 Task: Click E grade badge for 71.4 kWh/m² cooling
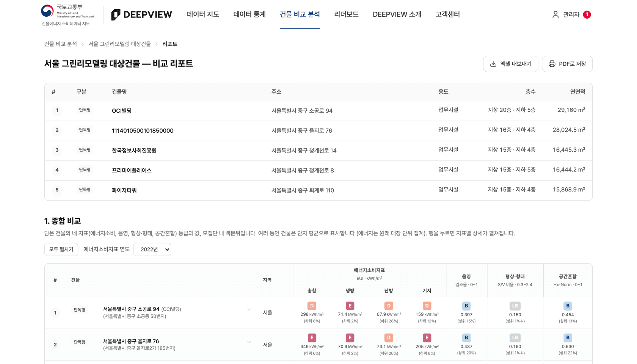tap(350, 306)
